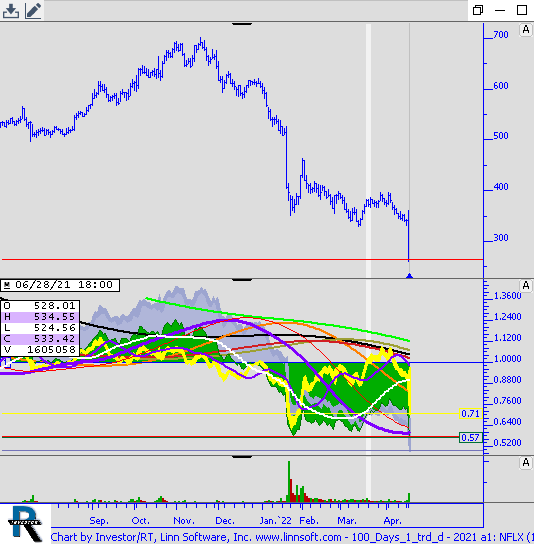Maximize the chart window
This screenshot has height=544, width=534.
pyautogui.click(x=522, y=10)
